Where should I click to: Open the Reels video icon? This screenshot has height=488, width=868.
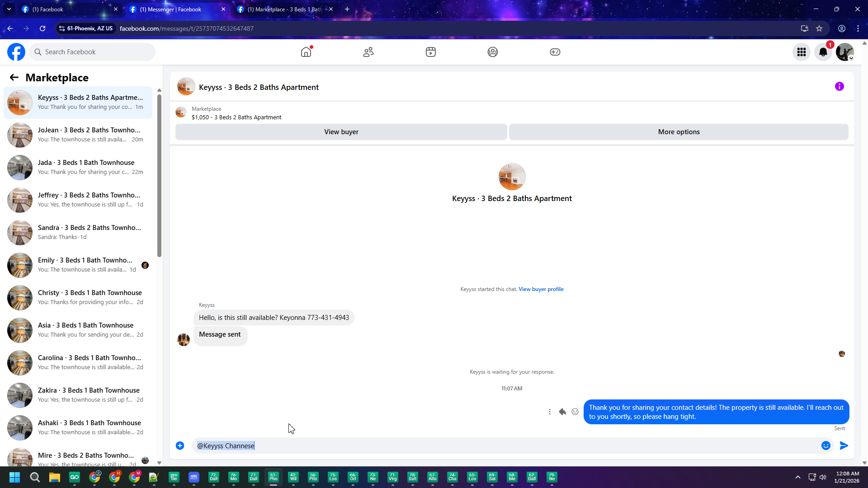[x=431, y=52]
